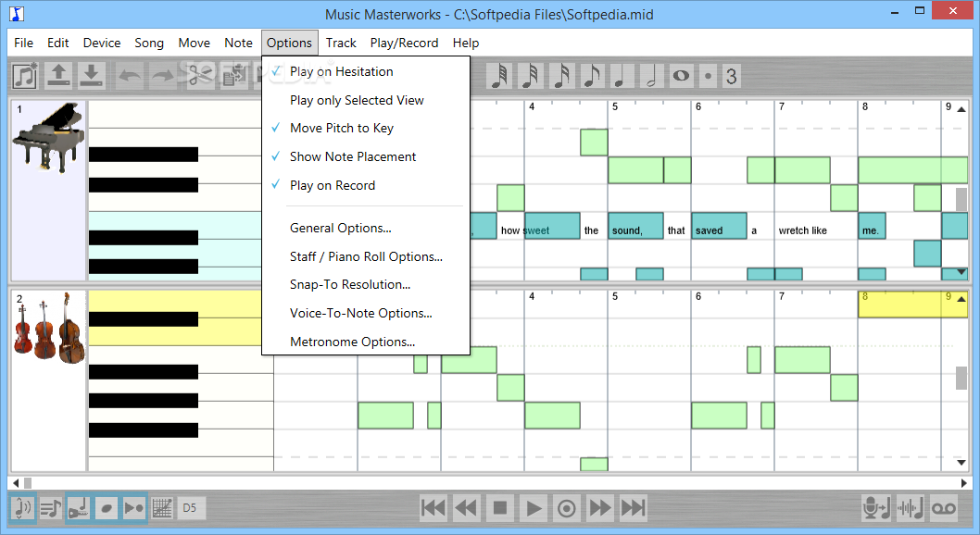Toggle the triplet 3 button
The width and height of the screenshot is (980, 535).
[x=731, y=76]
